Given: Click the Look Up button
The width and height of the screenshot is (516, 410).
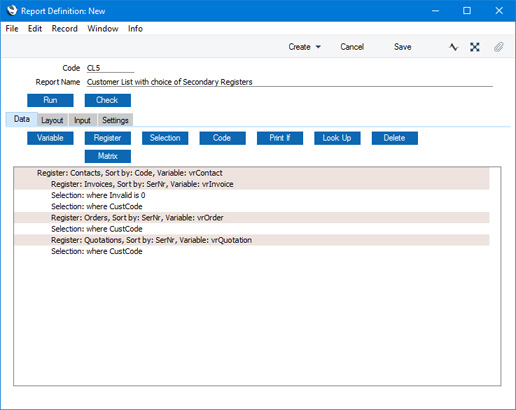Looking at the screenshot, I should click(337, 138).
